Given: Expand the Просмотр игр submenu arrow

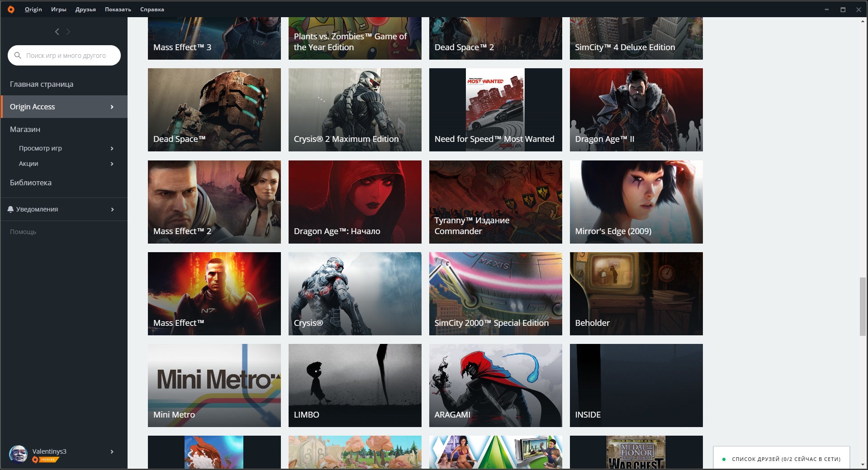Looking at the screenshot, I should (x=112, y=148).
